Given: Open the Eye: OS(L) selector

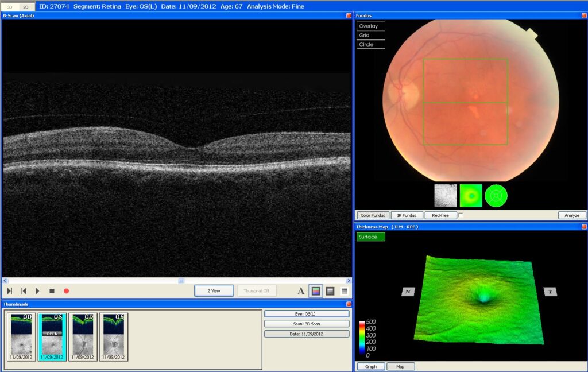Looking at the screenshot, I should coord(307,314).
